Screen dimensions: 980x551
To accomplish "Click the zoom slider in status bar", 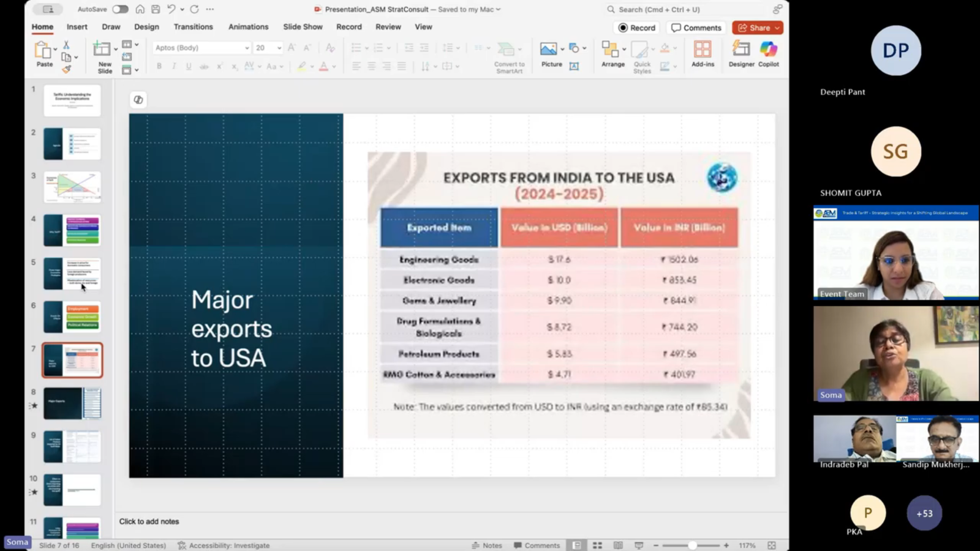I will 692,545.
